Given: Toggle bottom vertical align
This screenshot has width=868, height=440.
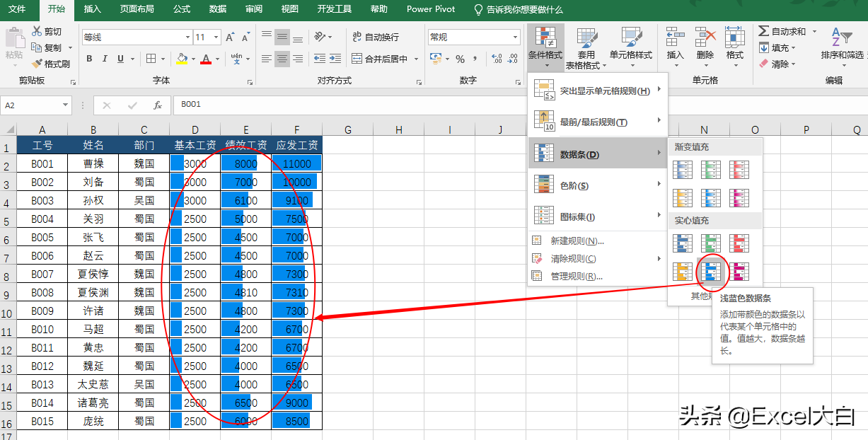Looking at the screenshot, I should [298, 37].
